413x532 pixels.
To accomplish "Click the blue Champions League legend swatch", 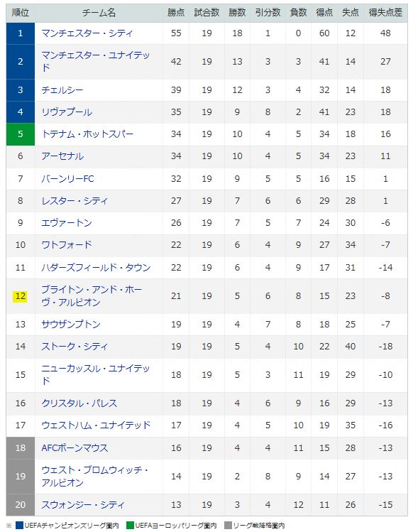I will [x=19, y=526].
